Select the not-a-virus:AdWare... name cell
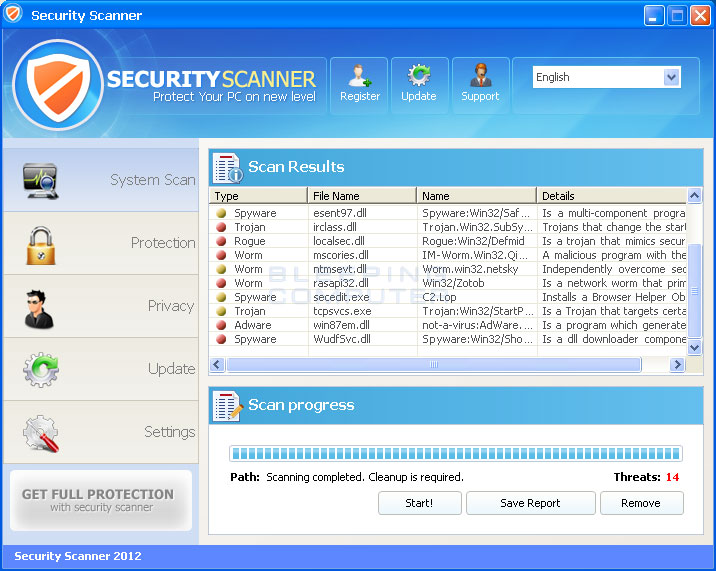This screenshot has width=716, height=571. click(x=477, y=325)
